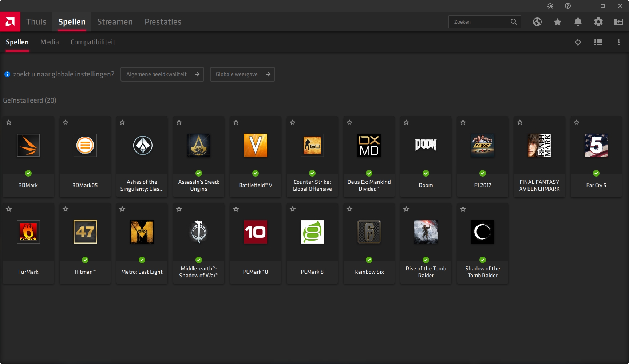
Task: Click the Algemene beeldkwaliteit button
Action: point(162,74)
